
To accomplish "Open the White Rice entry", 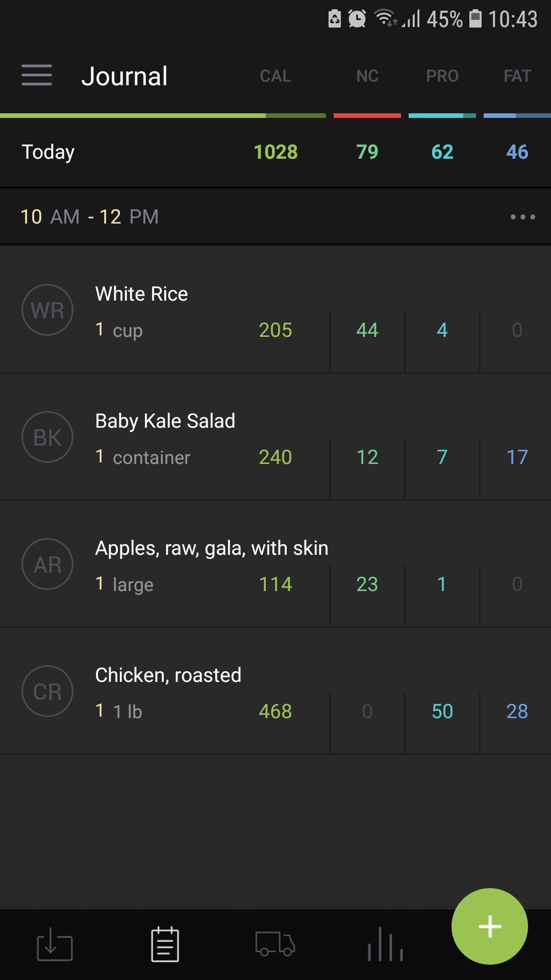I will click(x=141, y=294).
